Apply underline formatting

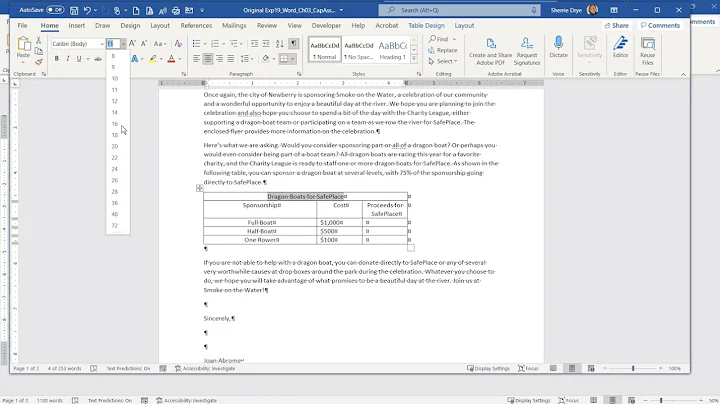(79, 59)
